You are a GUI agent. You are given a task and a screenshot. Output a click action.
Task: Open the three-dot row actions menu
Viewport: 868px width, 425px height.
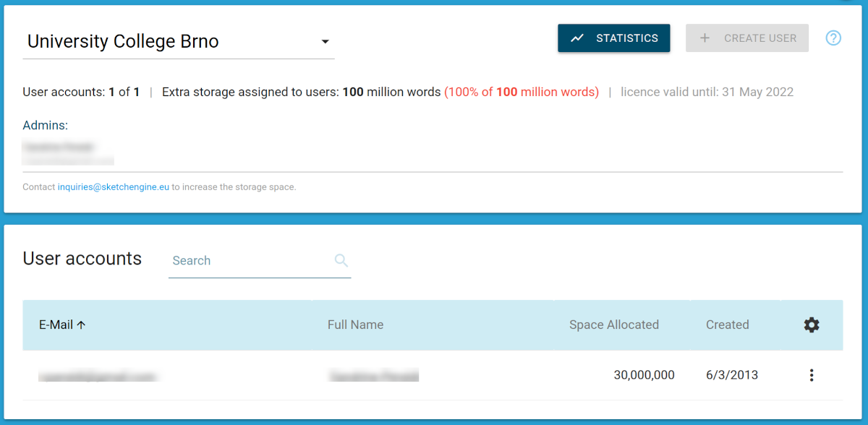coord(812,375)
